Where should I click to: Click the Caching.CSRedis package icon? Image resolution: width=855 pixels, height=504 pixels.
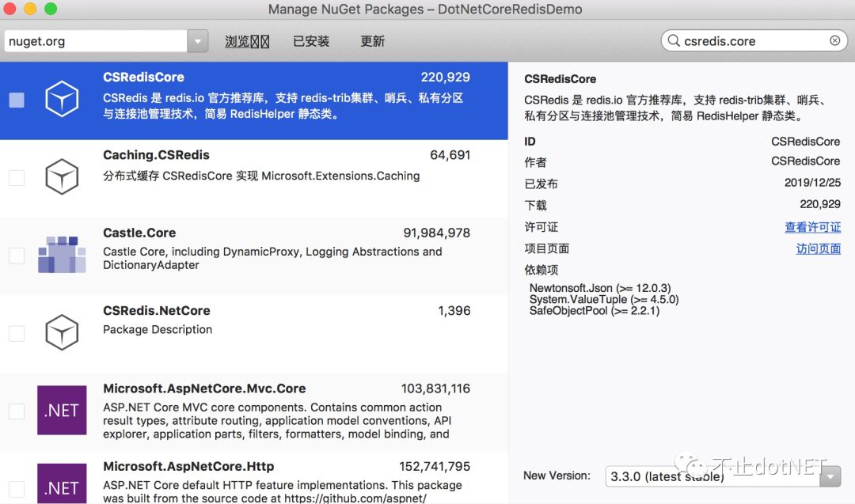point(62,178)
